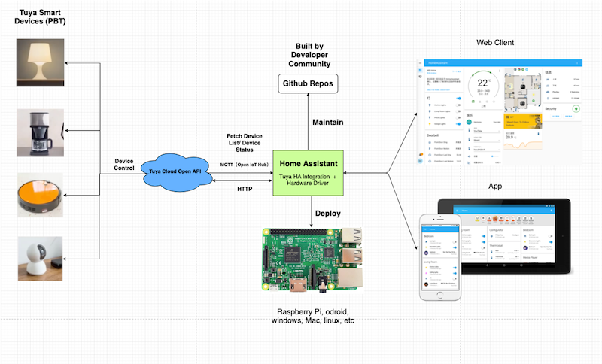The image size is (602, 364).
Task: Select the Raspberry Pi board image
Action: 313,259
